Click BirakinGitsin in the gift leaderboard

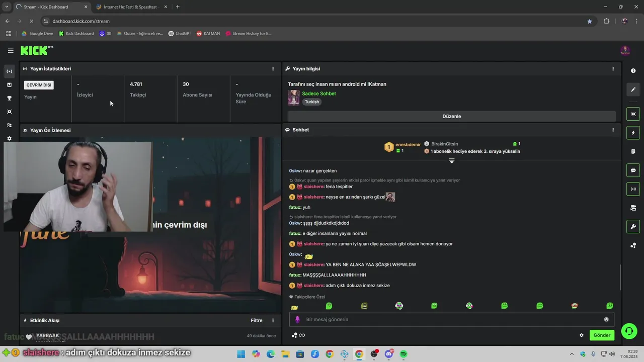click(444, 144)
